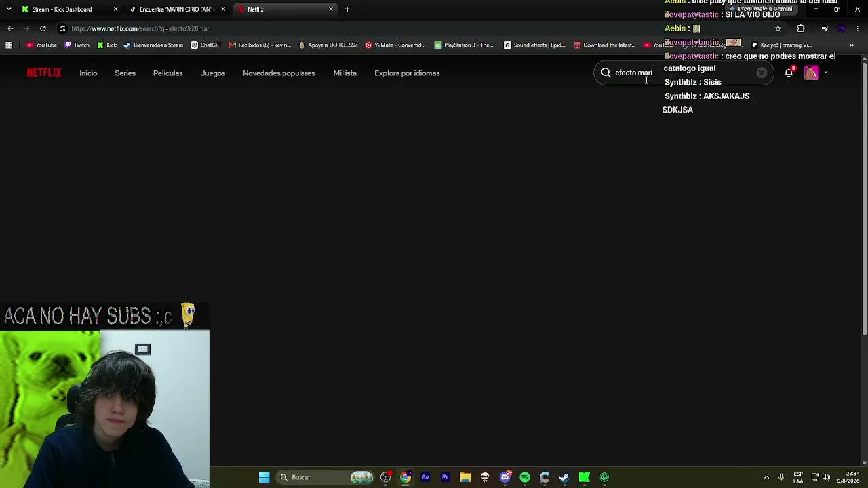Viewport: 868px width, 488px height.
Task: Click the search field containing 'efecto mari'
Action: pyautogui.click(x=684, y=73)
